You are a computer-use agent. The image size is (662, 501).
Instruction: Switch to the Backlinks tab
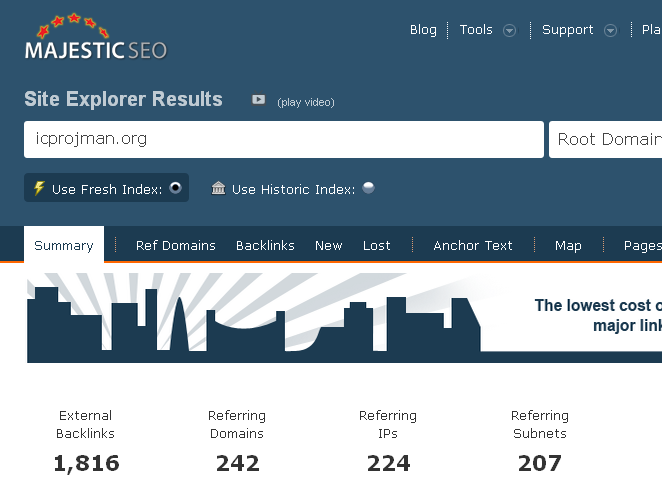click(x=265, y=245)
